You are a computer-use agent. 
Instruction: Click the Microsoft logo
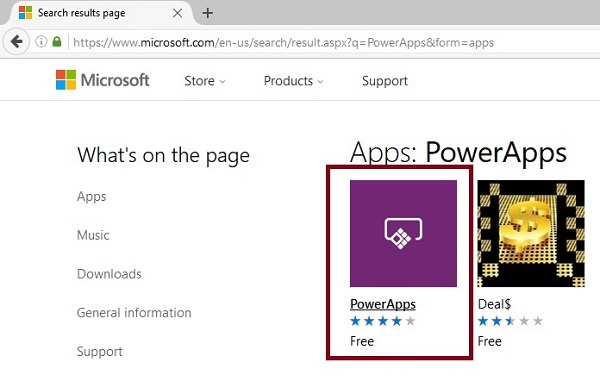click(102, 80)
